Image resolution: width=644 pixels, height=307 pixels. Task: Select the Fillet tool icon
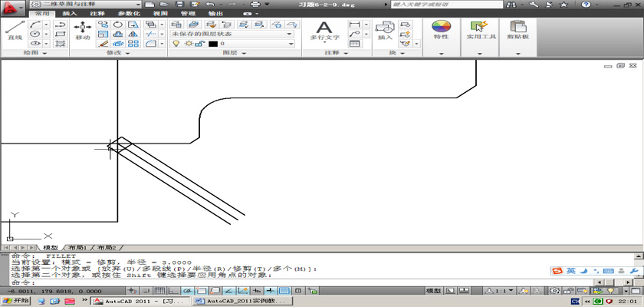pos(151,44)
